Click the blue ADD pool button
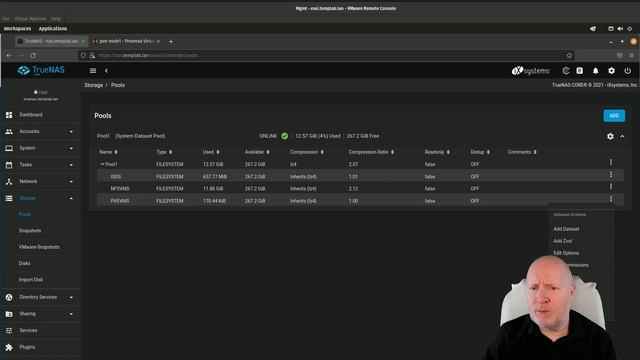640x360 pixels. coord(614,116)
